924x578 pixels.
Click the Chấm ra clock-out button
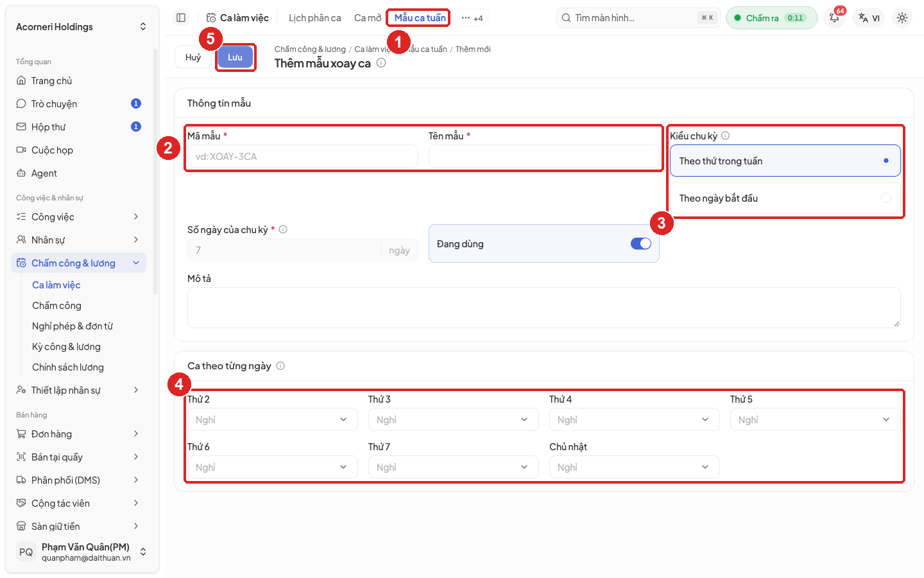tap(771, 18)
